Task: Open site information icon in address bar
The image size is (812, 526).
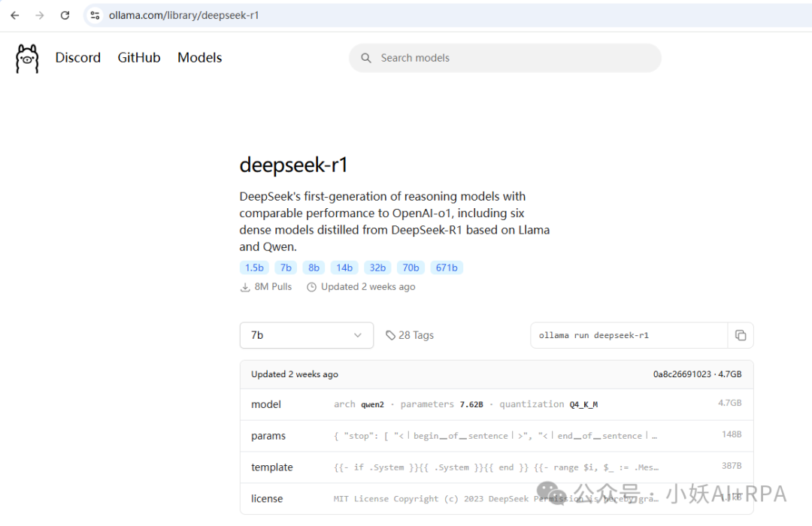Action: coord(95,16)
